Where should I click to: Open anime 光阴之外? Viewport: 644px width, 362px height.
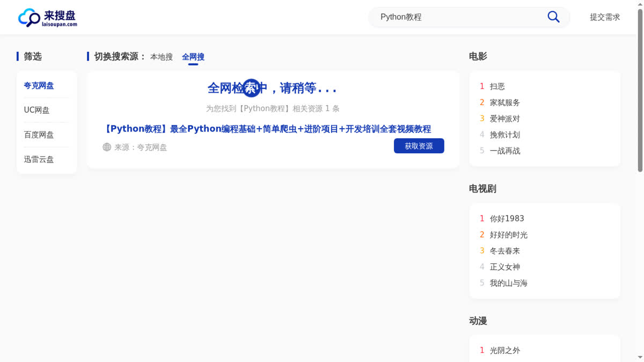[x=504, y=350]
